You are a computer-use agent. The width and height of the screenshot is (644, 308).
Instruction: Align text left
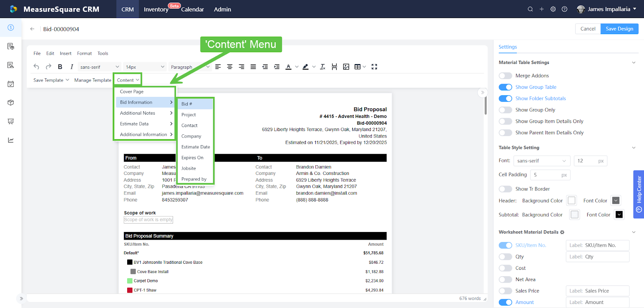pyautogui.click(x=218, y=67)
